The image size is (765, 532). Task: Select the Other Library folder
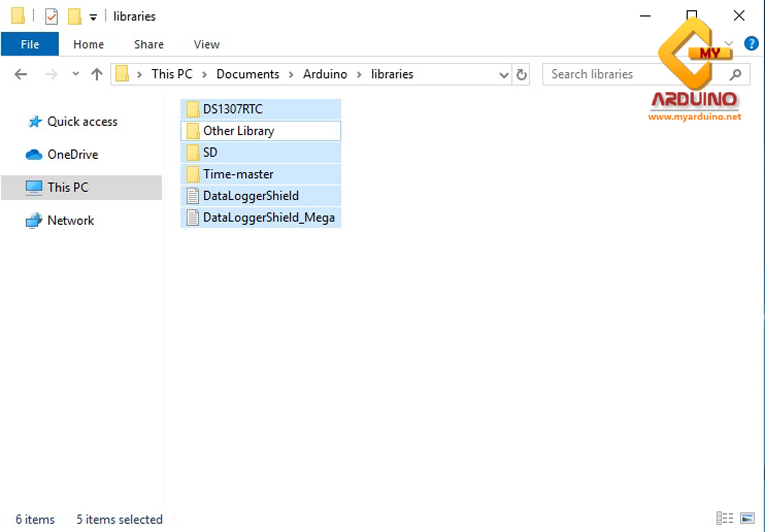(x=239, y=131)
